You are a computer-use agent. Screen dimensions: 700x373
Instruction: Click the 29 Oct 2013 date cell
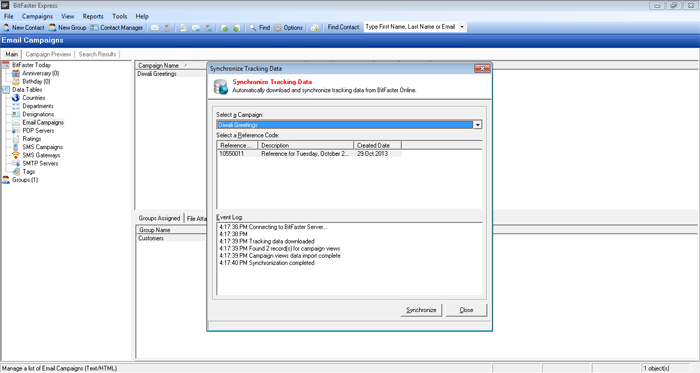click(372, 154)
